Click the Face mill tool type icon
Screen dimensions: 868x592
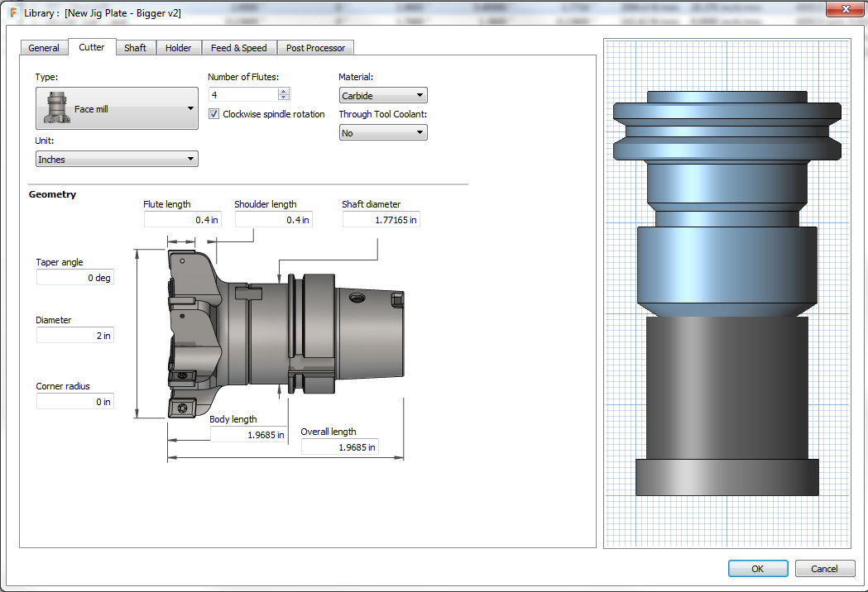(x=56, y=108)
